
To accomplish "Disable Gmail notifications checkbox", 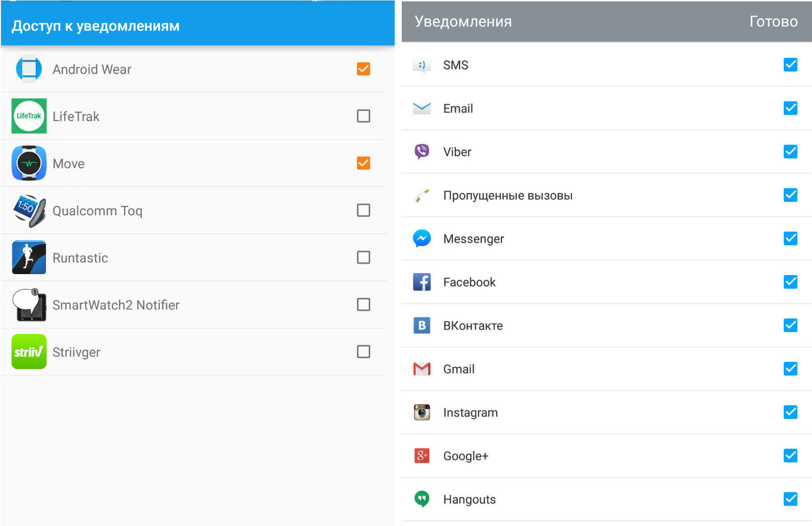I will point(790,368).
